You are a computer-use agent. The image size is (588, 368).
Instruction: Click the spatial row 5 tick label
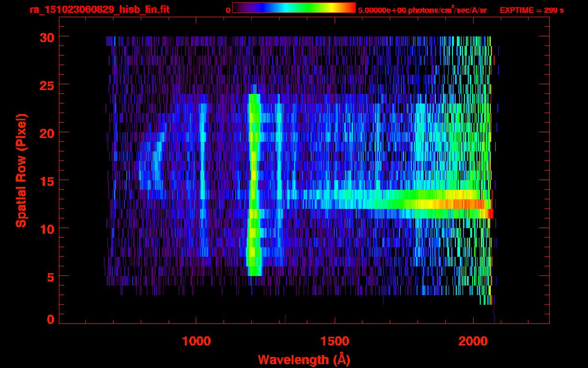[50, 276]
